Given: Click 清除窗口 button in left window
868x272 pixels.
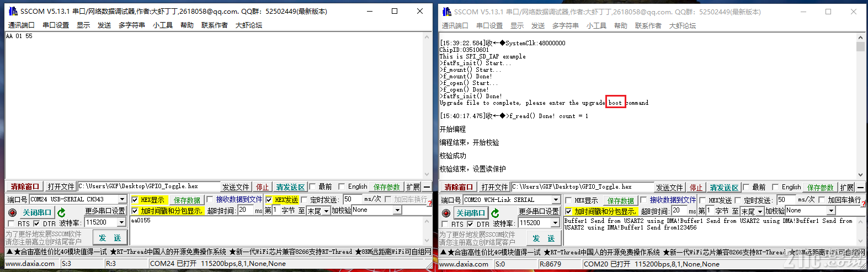Looking at the screenshot, I should click(x=25, y=186).
